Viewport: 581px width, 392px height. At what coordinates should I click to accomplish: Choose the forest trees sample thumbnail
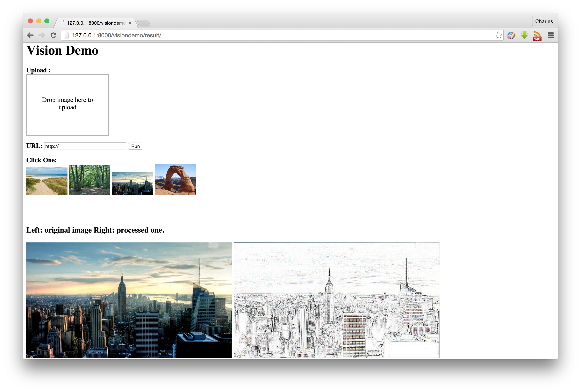pos(89,180)
